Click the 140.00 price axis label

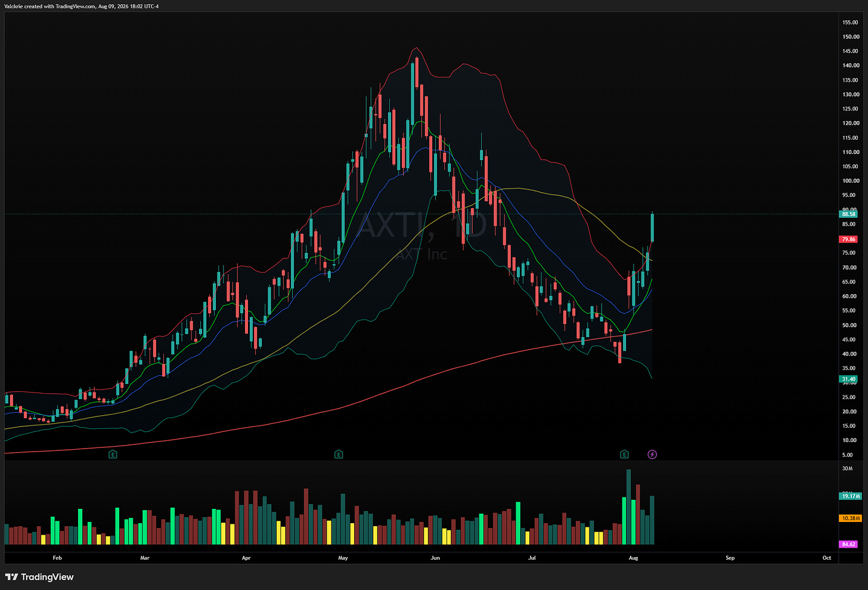(851, 66)
